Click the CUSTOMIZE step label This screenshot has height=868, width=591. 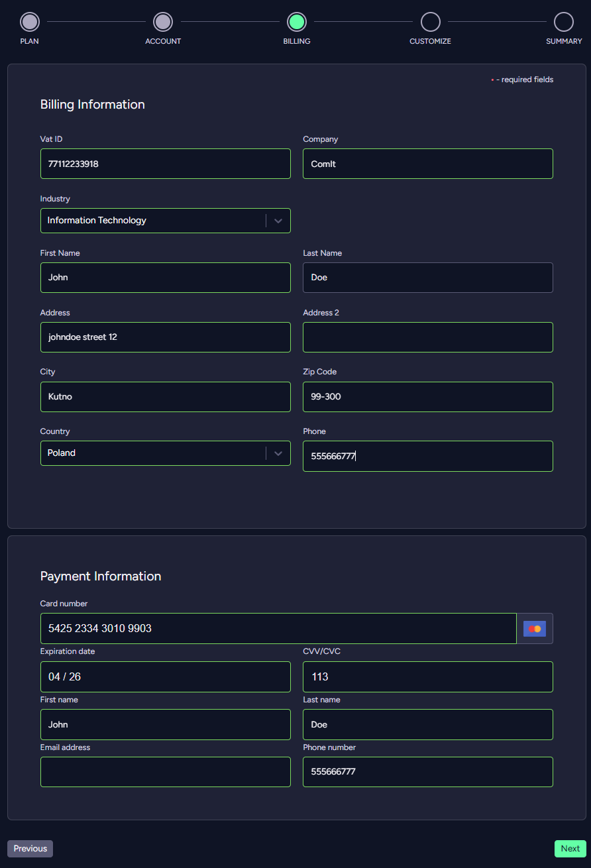click(429, 40)
